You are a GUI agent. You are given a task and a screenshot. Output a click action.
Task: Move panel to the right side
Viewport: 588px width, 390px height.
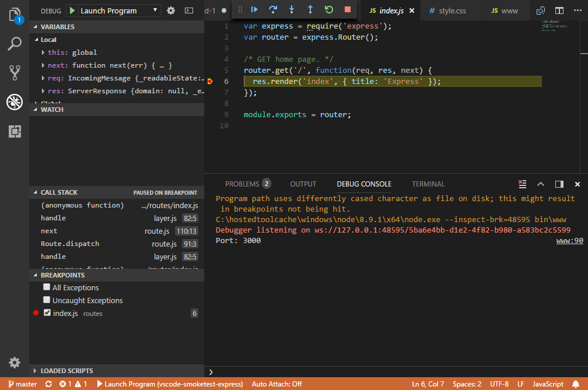(x=559, y=184)
